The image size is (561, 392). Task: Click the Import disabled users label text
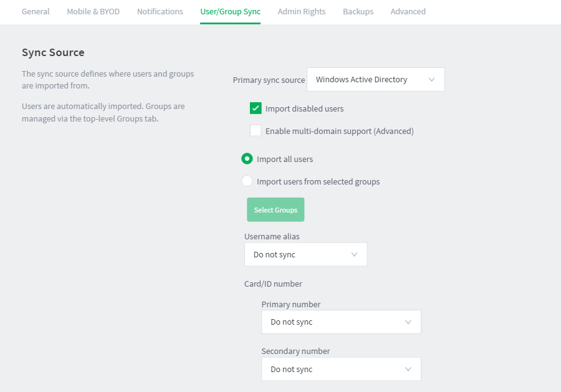coord(304,108)
